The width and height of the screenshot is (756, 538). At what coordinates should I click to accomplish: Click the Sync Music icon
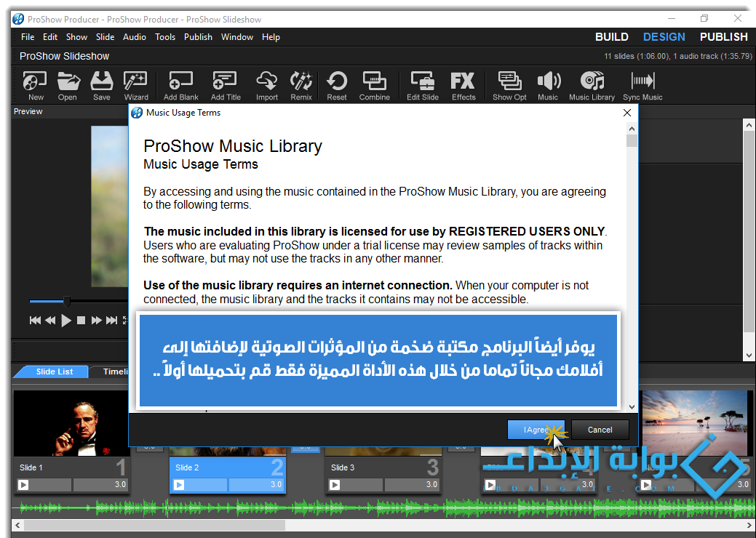coord(642,86)
